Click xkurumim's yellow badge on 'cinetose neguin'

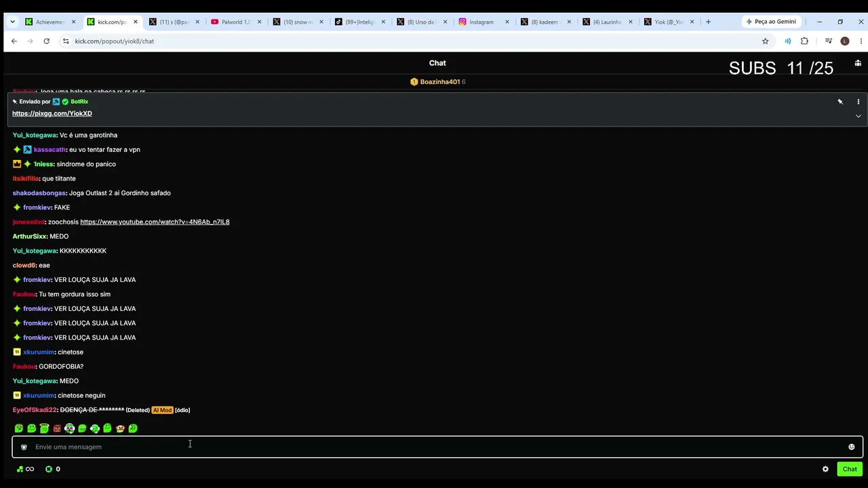click(x=17, y=396)
